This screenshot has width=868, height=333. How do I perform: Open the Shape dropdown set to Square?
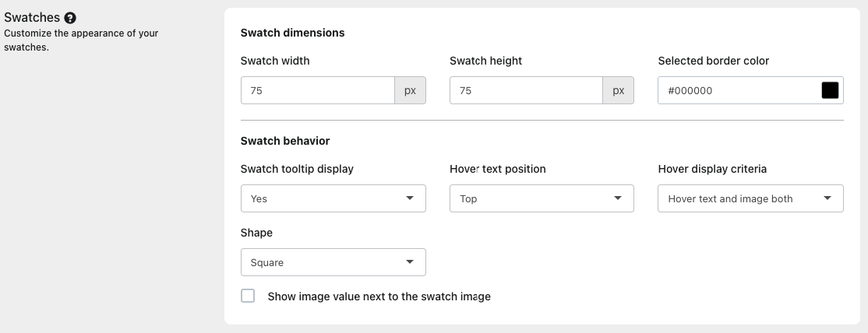coord(333,262)
